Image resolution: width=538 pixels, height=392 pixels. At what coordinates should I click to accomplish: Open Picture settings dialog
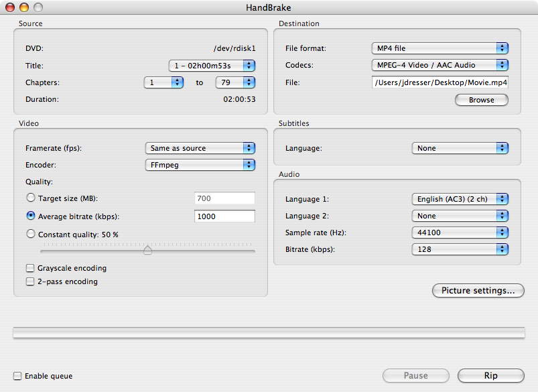[x=478, y=291]
